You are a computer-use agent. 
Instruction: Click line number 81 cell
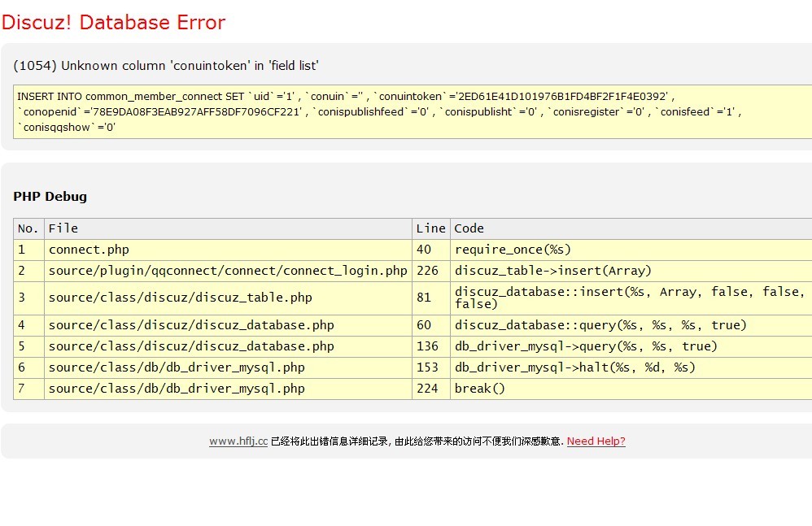pos(431,298)
